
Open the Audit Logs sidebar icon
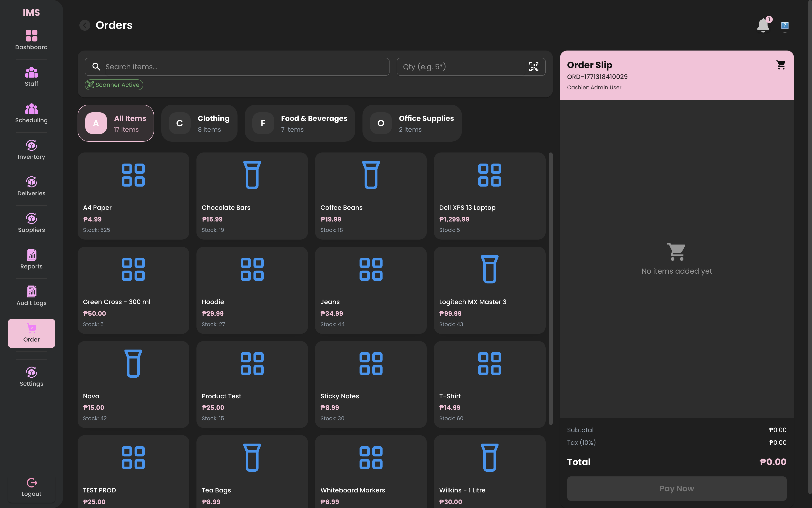(x=31, y=292)
